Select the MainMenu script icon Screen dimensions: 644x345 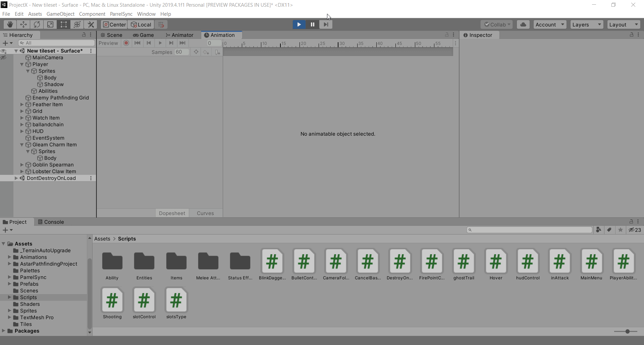click(592, 261)
